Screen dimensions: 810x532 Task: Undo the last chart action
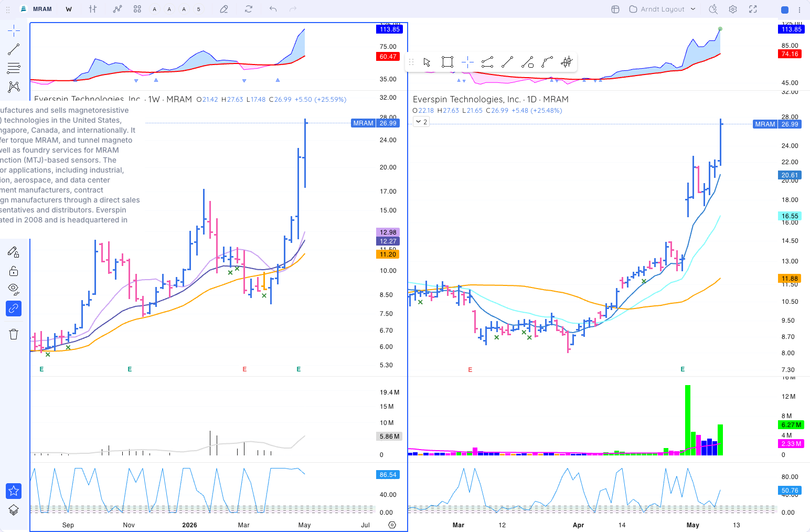(273, 9)
